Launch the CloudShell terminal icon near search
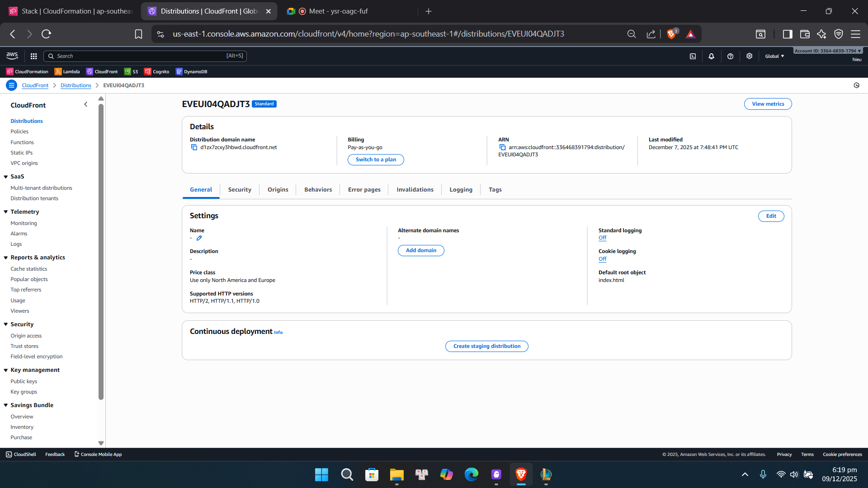This screenshot has width=868, height=488. (693, 56)
